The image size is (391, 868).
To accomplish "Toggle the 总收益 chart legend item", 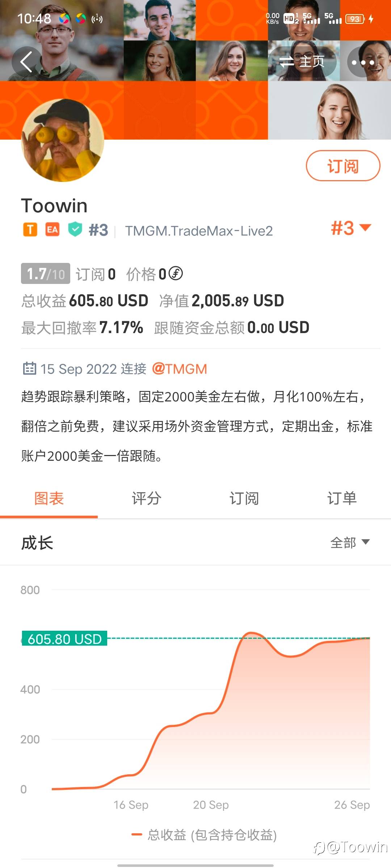I will [204, 835].
